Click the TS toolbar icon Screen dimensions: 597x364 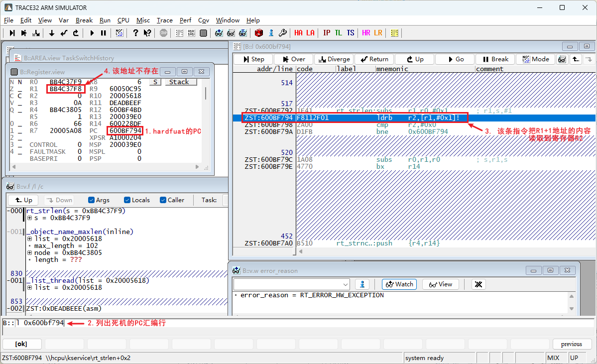[350, 33]
